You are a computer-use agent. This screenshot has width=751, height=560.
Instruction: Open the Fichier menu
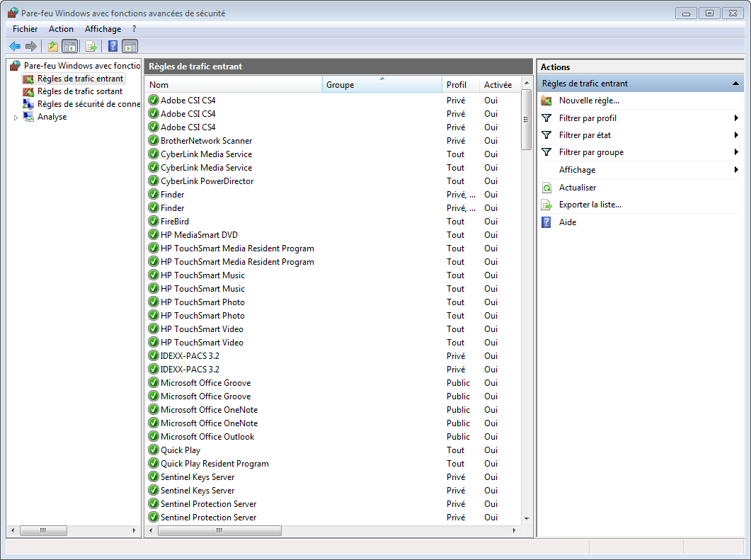(x=25, y=29)
